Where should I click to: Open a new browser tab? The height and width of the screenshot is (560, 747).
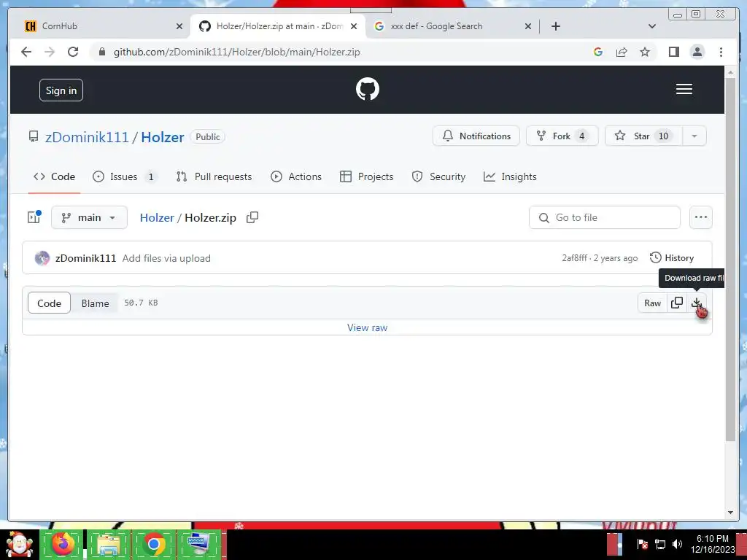pyautogui.click(x=555, y=27)
